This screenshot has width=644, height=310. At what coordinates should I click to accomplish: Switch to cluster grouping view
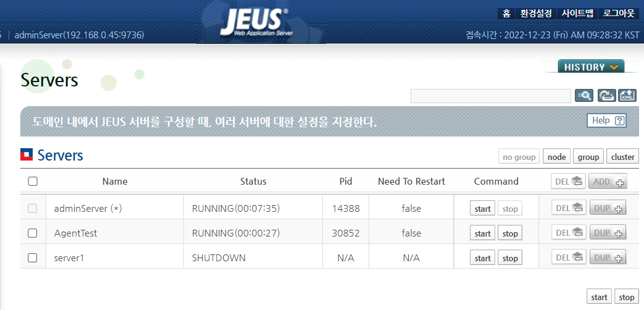click(622, 157)
